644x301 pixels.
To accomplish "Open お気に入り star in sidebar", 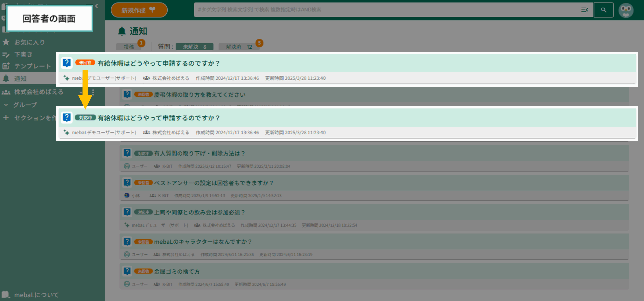I will pos(6,42).
